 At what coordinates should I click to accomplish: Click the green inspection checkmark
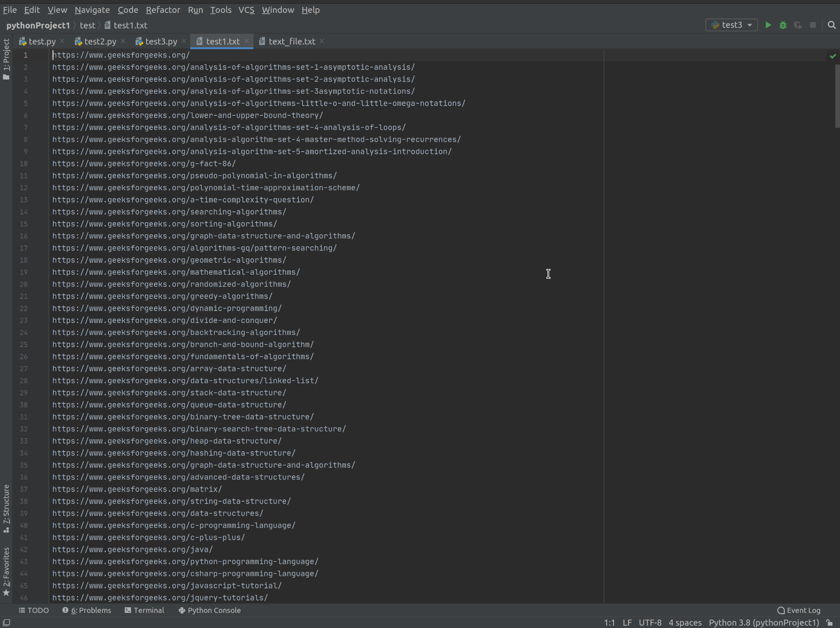[833, 56]
